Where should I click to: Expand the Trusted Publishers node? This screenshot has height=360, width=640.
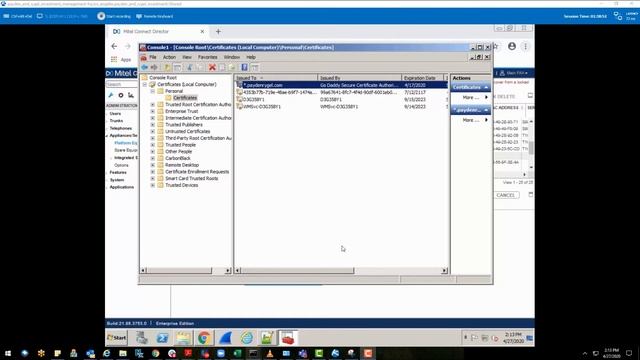pyautogui.click(x=153, y=124)
